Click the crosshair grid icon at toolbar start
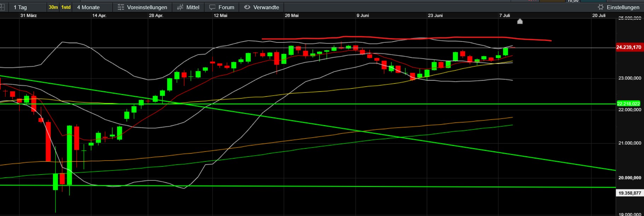The height and width of the screenshot is (216, 644). click(2, 7)
